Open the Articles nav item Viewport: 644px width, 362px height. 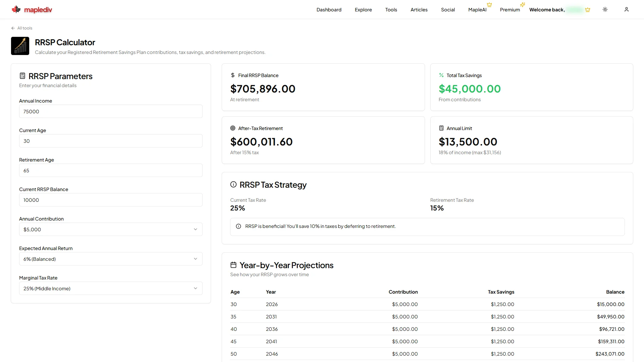(419, 10)
